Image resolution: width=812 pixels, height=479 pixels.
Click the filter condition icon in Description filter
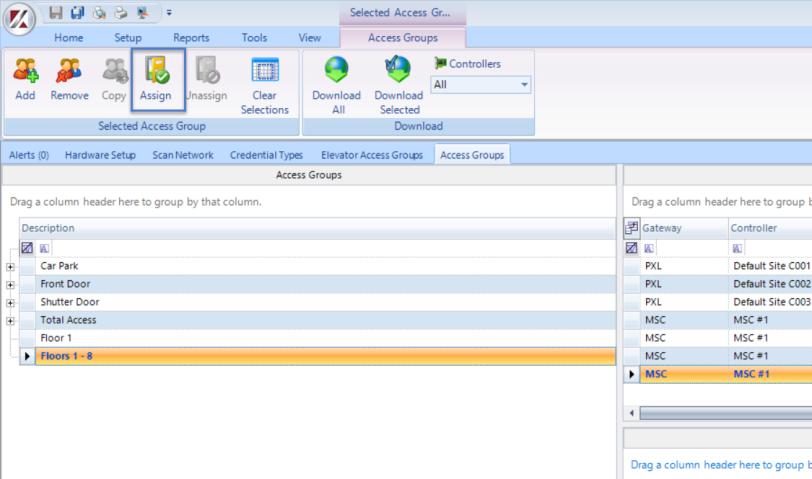45,249
